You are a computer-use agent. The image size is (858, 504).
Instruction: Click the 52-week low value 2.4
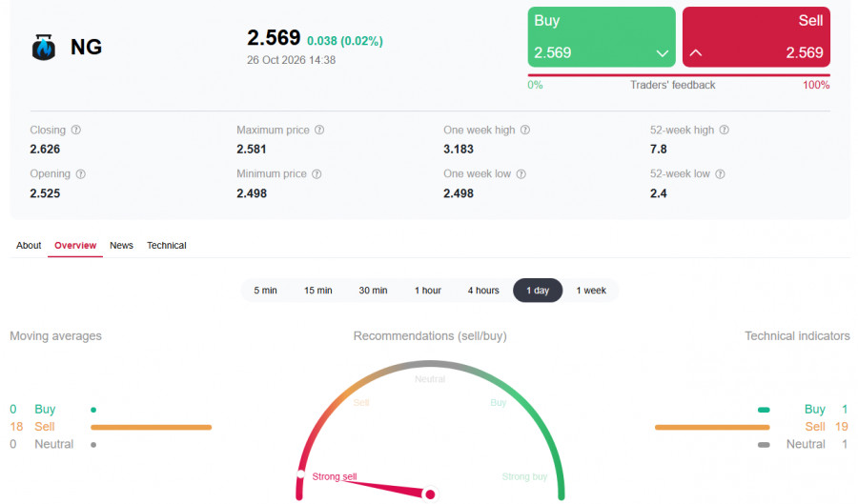pyautogui.click(x=658, y=193)
